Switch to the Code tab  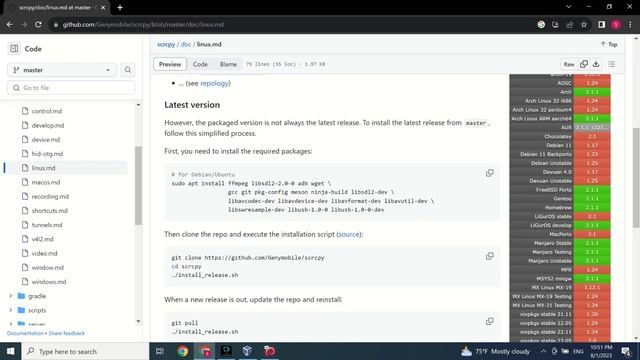tap(200, 64)
